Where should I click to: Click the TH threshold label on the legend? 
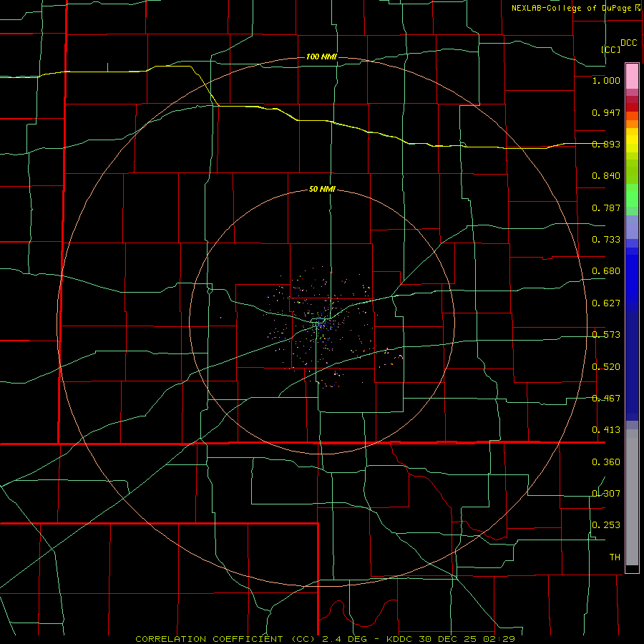pyautogui.click(x=615, y=557)
